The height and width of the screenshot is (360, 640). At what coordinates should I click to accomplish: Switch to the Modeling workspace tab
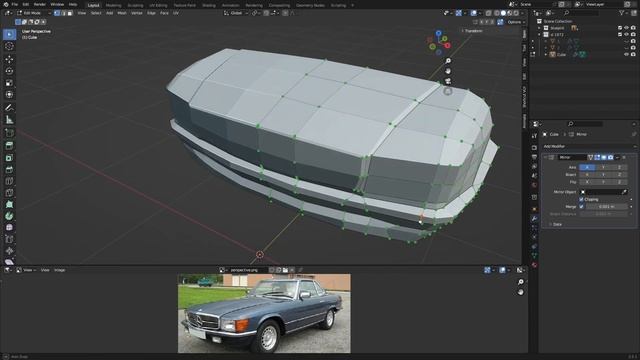113,5
